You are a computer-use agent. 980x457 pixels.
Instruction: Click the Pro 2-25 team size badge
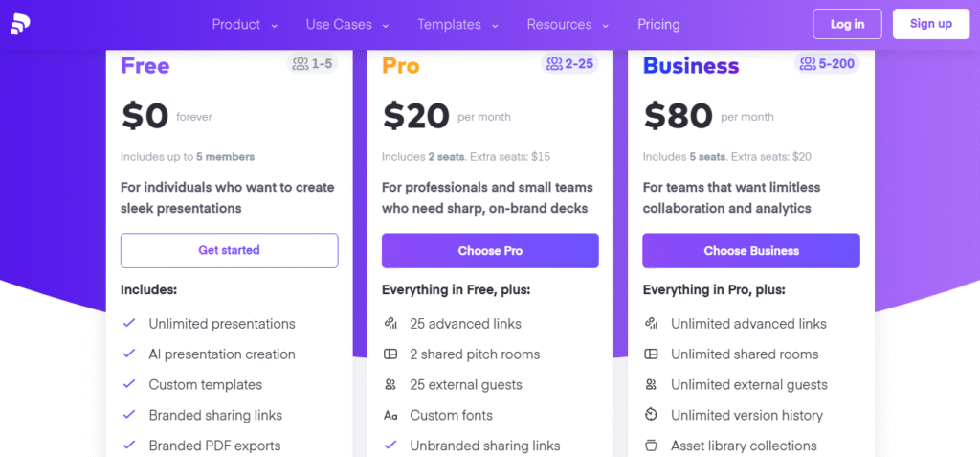pyautogui.click(x=569, y=64)
